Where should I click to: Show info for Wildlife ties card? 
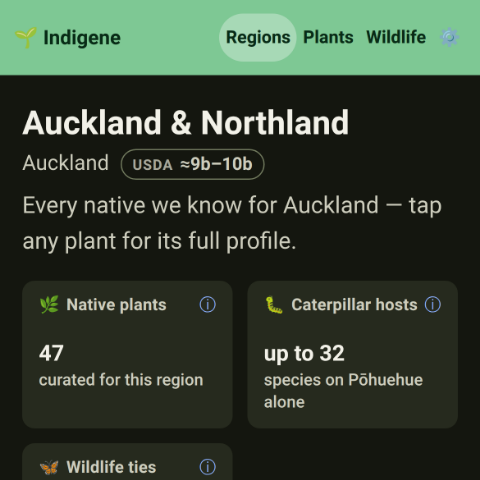pyautogui.click(x=208, y=467)
